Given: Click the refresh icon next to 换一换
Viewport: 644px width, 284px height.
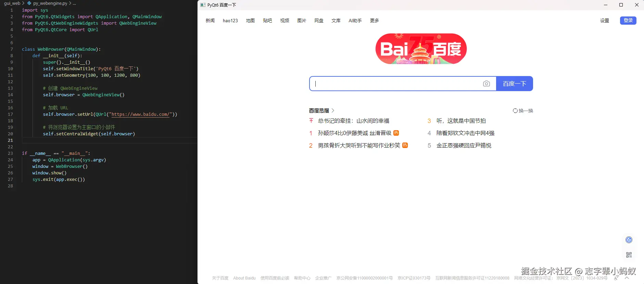Looking at the screenshot, I should point(515,111).
